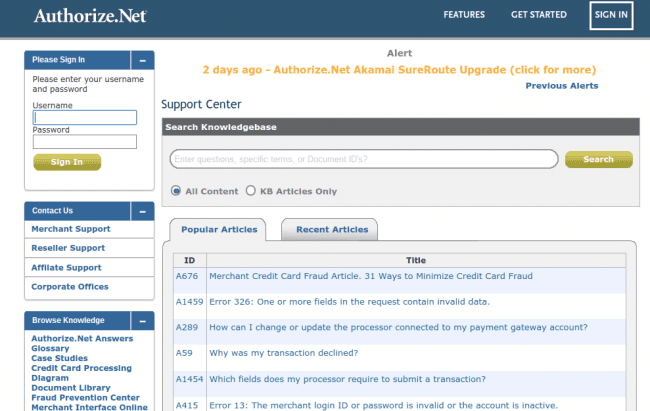Open the Akamai SureRoute Upgrade alert

point(399,70)
